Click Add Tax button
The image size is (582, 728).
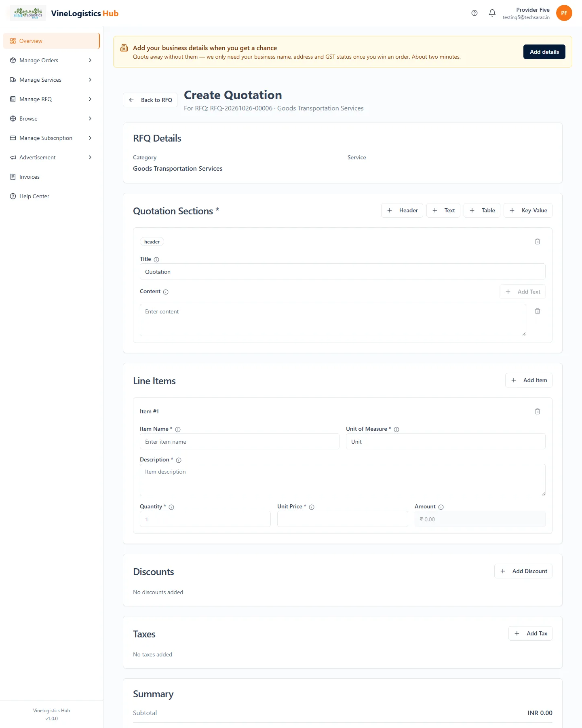[530, 633]
